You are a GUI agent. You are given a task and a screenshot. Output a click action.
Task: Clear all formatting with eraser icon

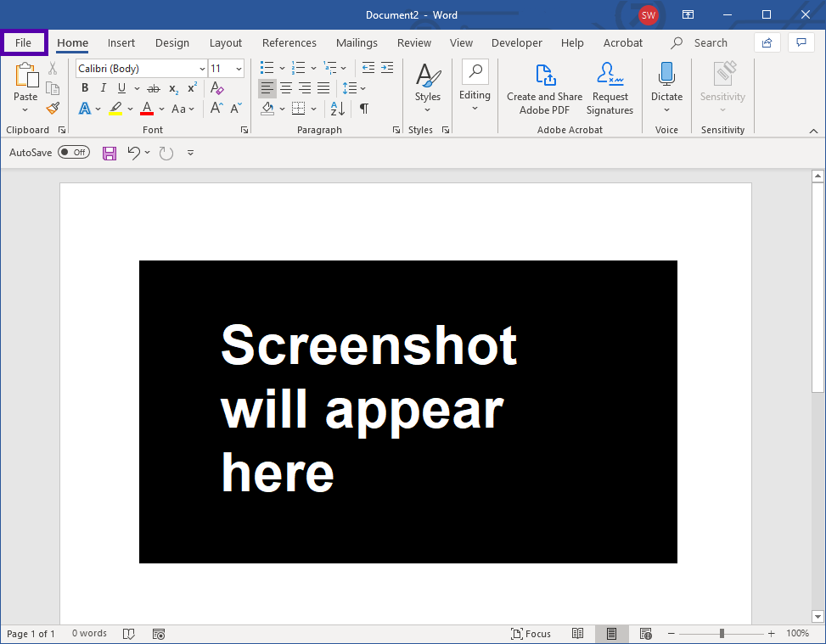coord(217,88)
